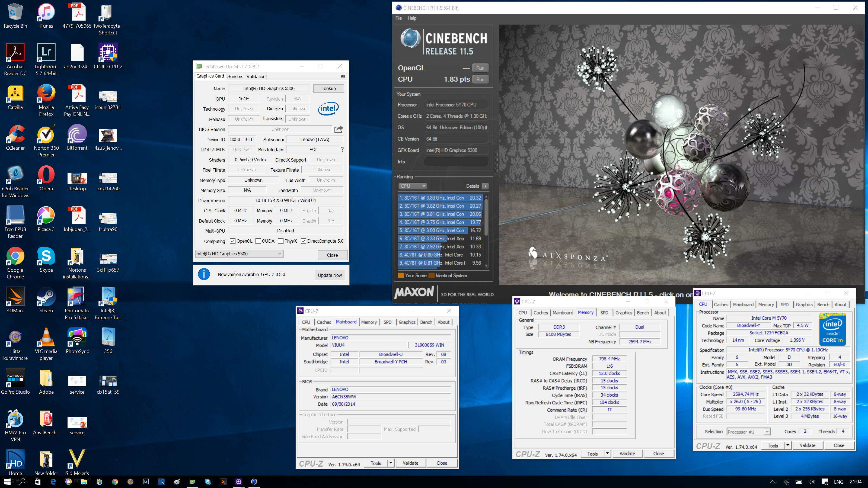Click Validate in the CPU-Z Memory window

(627, 454)
